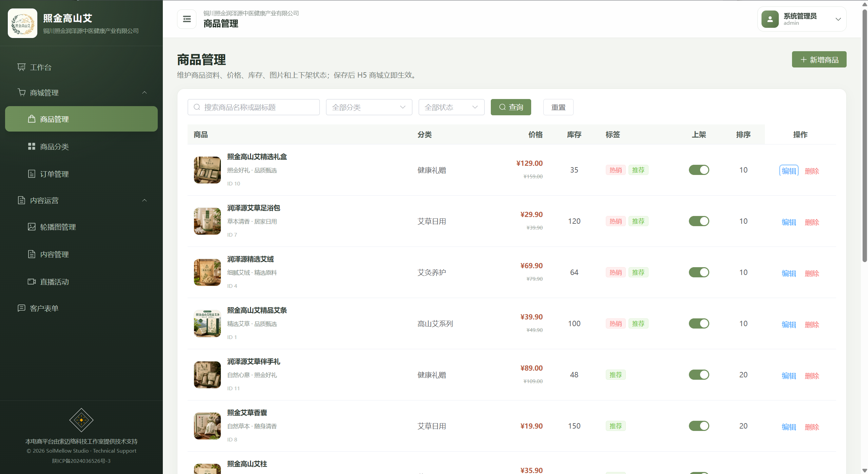
Task: Click the 商品管理 shopping bag icon
Action: (32, 119)
